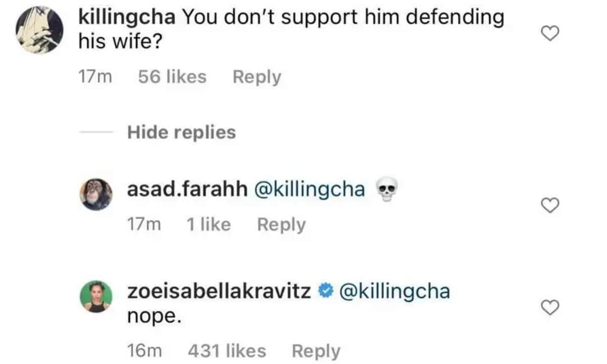Screen dimensions: 607x364
Task: Open the killingcha username link
Action: pyautogui.click(x=127, y=18)
